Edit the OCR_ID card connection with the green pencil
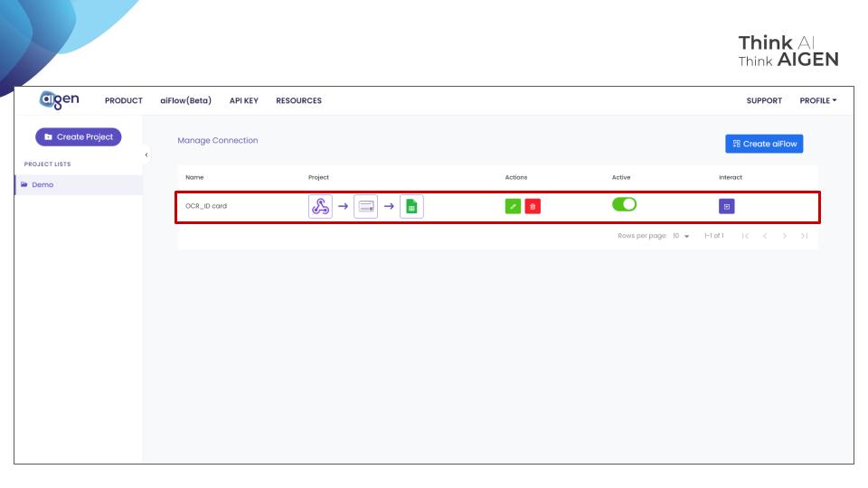 [514, 206]
